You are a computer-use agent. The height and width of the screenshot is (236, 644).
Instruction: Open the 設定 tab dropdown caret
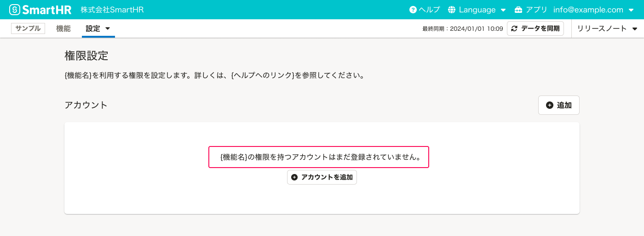coord(108,28)
